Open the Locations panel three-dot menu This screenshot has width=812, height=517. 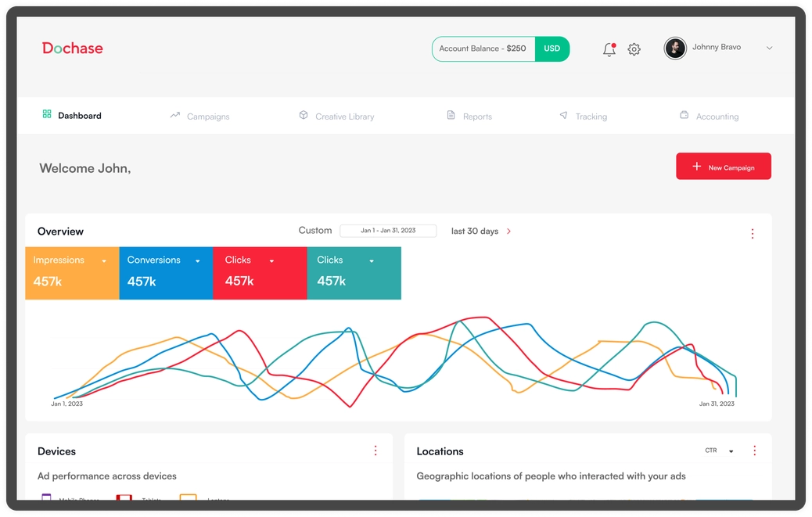[754, 451]
